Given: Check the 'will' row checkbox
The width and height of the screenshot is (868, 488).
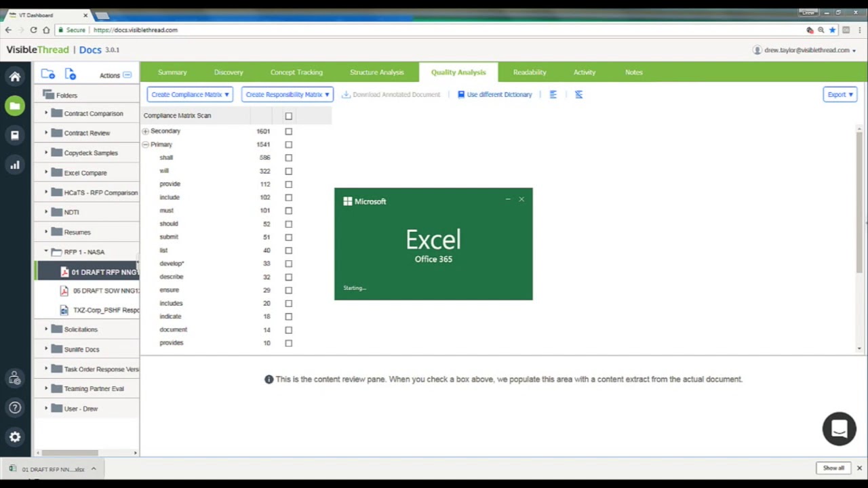Looking at the screenshot, I should pyautogui.click(x=289, y=171).
